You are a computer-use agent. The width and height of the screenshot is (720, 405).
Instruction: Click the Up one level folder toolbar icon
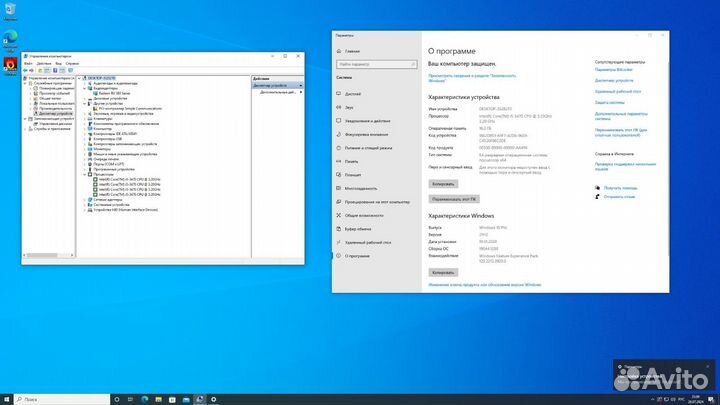click(40, 70)
